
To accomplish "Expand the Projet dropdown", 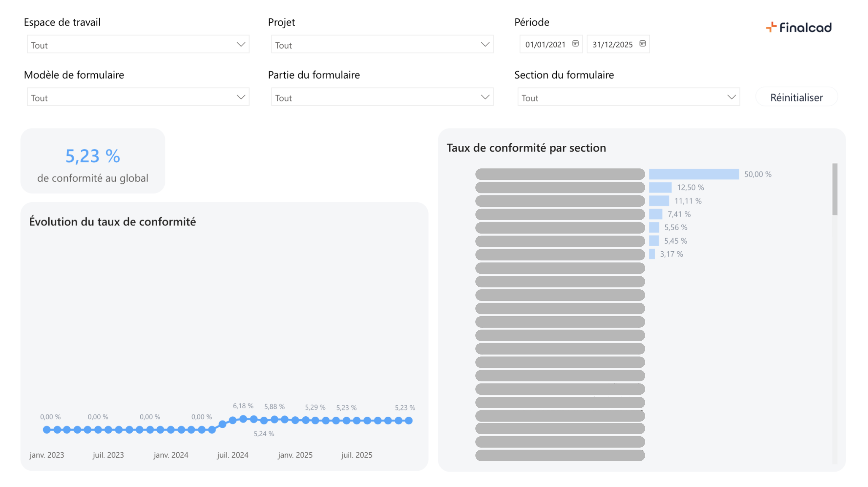I will click(x=485, y=45).
